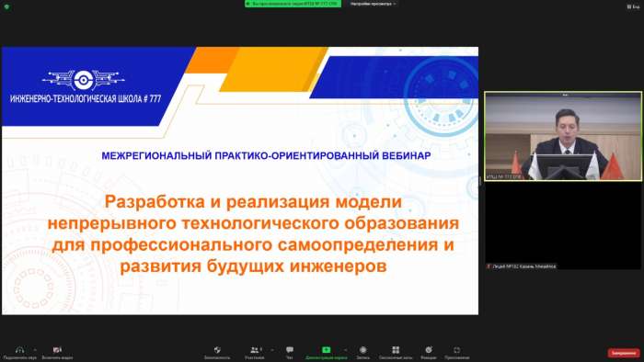644x362 pixels.
Task: Switch layout with the View button
Action: tap(633, 6)
